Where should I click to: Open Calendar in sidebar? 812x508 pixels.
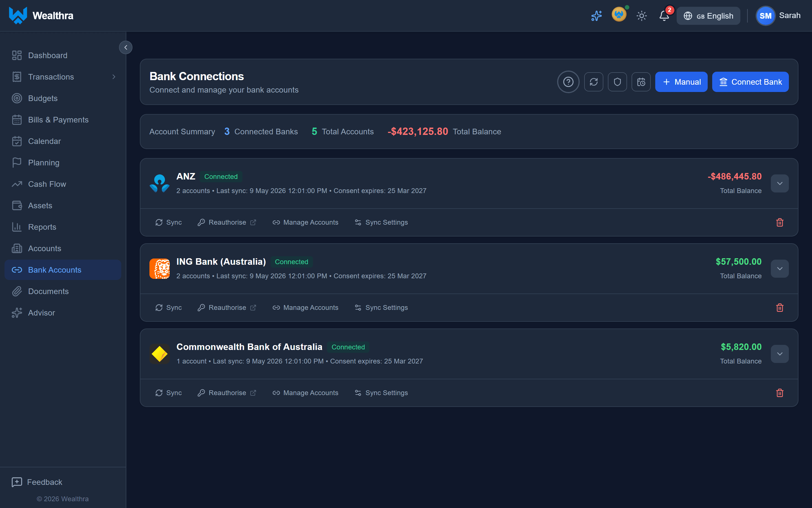point(63,141)
